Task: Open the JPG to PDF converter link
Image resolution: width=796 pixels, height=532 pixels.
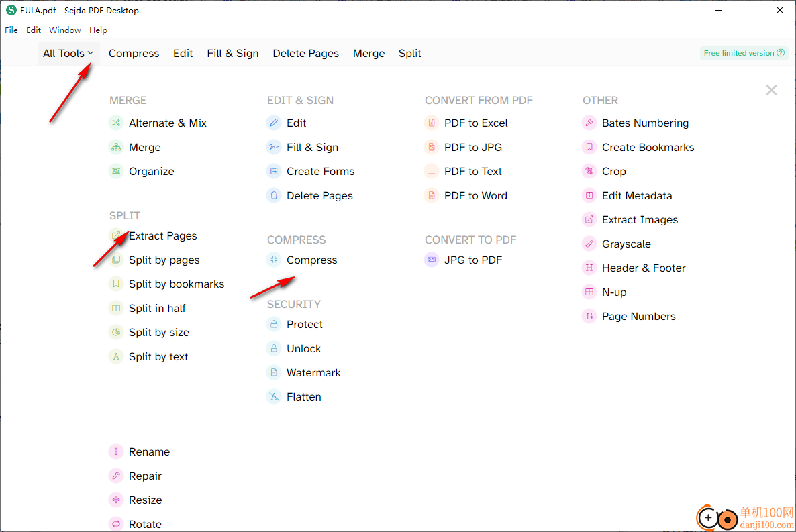Action: [x=473, y=260]
